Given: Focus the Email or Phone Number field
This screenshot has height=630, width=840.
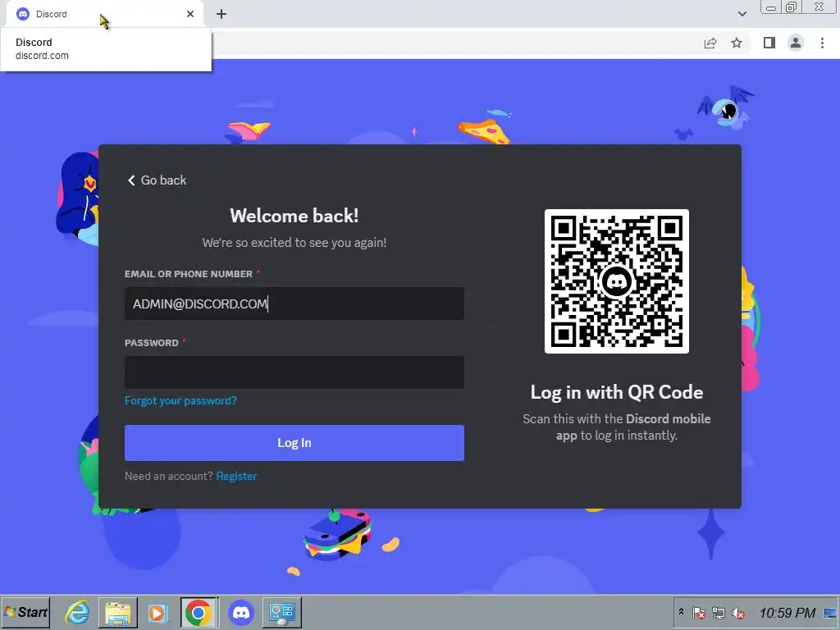Looking at the screenshot, I should click(x=294, y=304).
